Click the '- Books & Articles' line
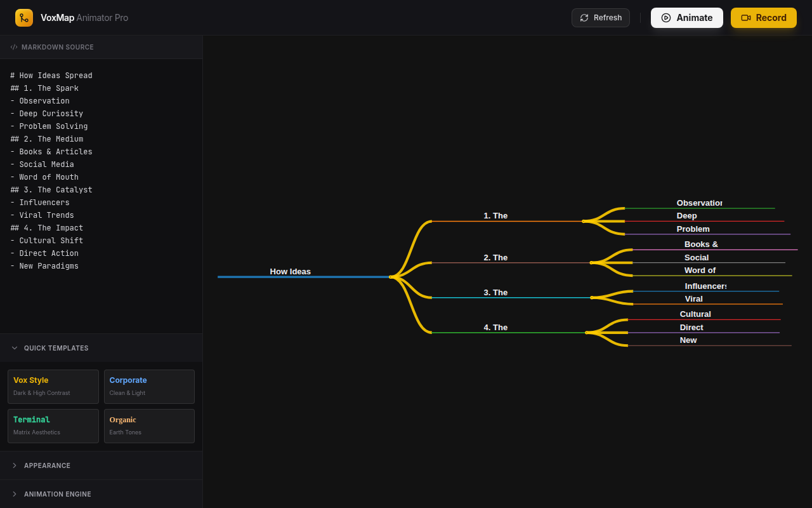The width and height of the screenshot is (812, 508). point(51,152)
